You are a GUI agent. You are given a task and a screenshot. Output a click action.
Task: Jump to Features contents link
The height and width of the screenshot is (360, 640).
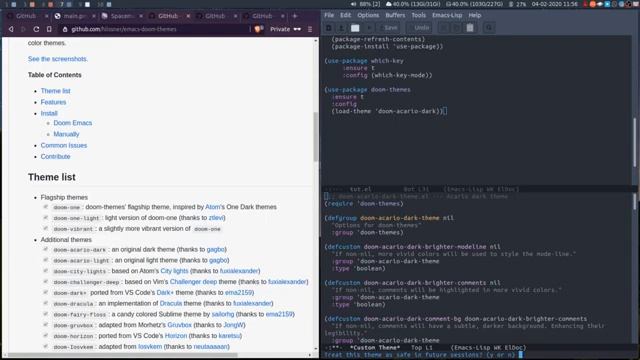pyautogui.click(x=53, y=102)
